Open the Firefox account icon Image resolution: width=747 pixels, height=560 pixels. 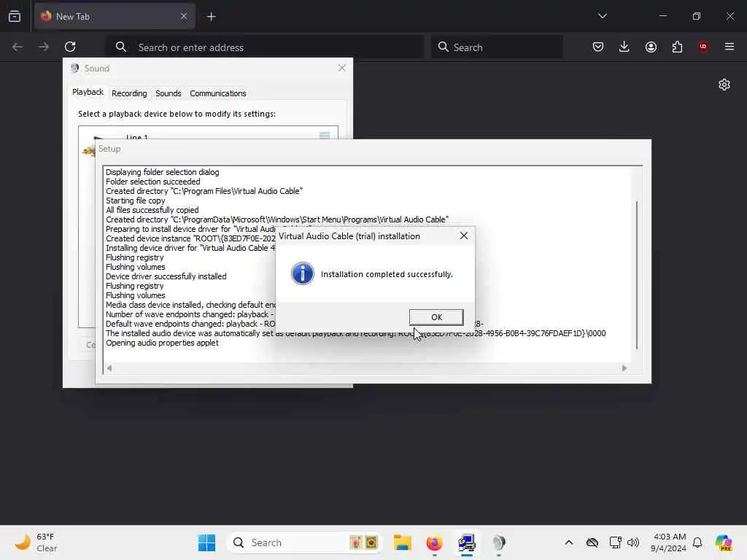(x=651, y=47)
